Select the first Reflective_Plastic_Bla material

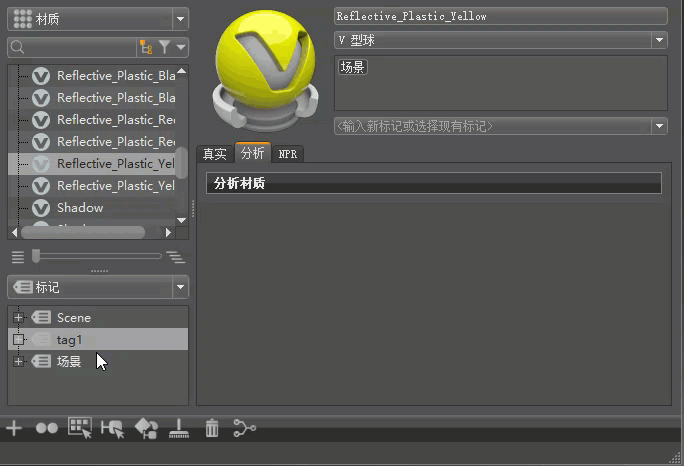[x=92, y=76]
